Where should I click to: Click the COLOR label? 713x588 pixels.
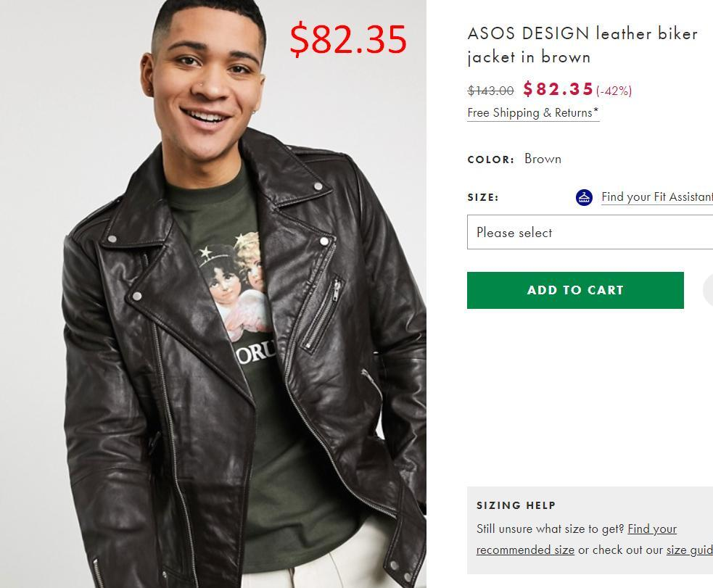pyautogui.click(x=490, y=160)
